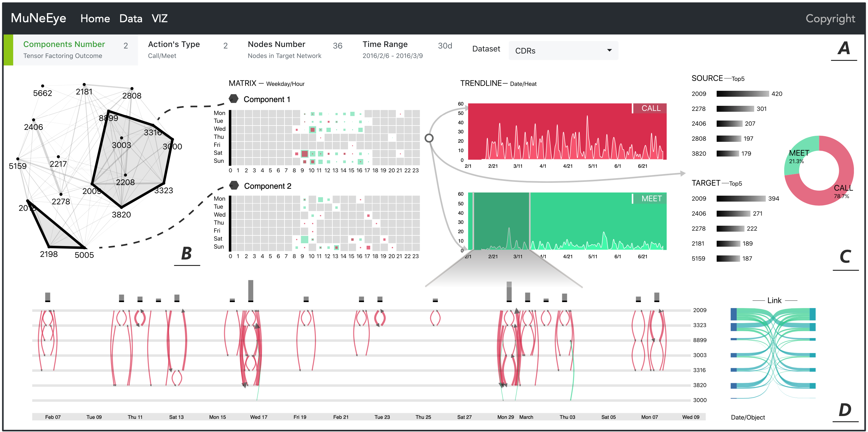868x432 pixels.
Task: Click the Component 1 hexagon icon
Action: pyautogui.click(x=234, y=99)
